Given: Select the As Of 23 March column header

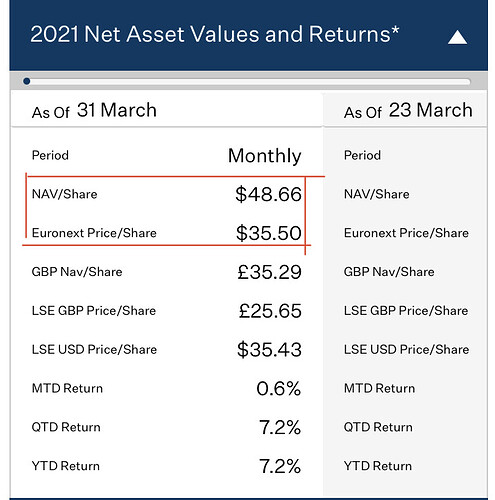Looking at the screenshot, I should pos(408,110).
